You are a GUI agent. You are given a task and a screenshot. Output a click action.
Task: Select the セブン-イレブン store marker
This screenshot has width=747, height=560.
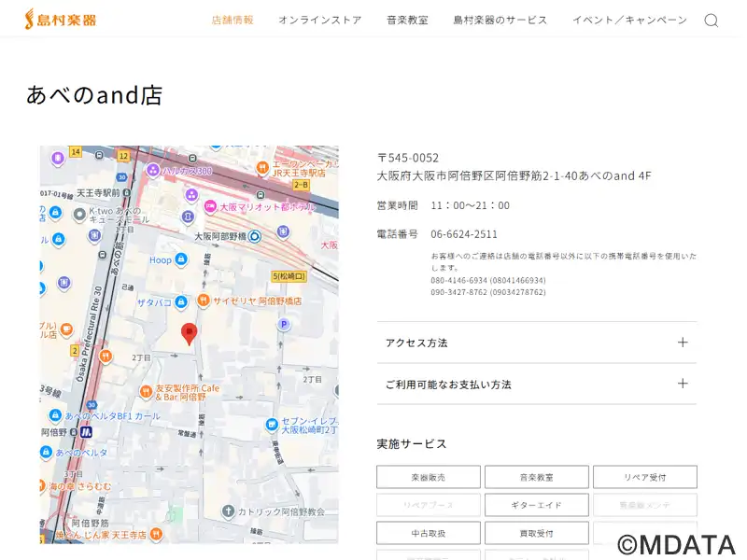tap(272, 425)
